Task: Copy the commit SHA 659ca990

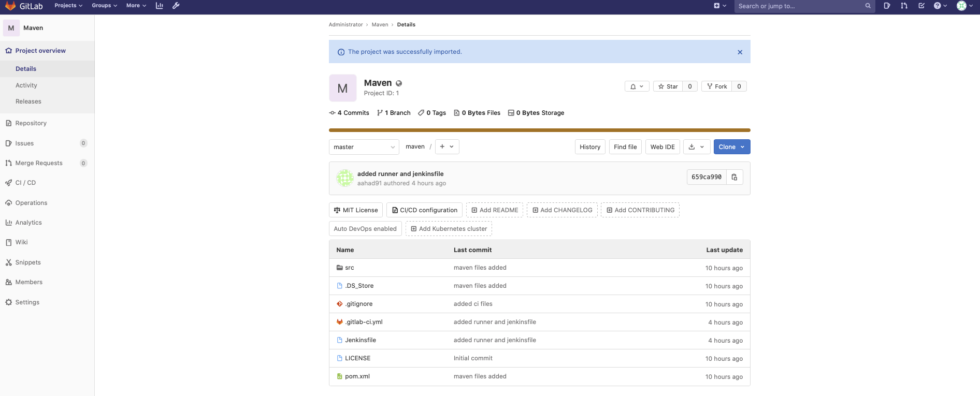Action: (x=734, y=177)
